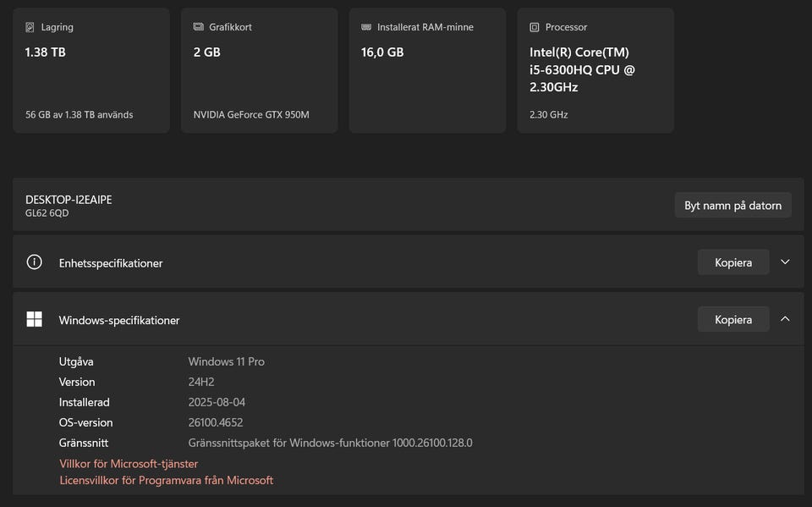Screen dimensions: 812x507
Task: Copy Windows specs with the Windows-specifikationer Kopiera button
Action: pos(732,319)
